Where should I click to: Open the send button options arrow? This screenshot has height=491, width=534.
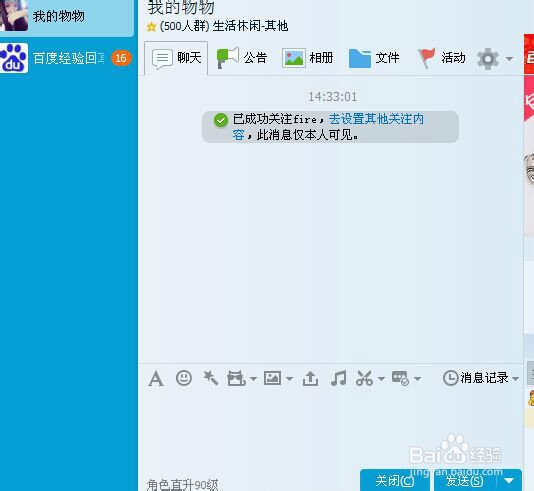[509, 481]
